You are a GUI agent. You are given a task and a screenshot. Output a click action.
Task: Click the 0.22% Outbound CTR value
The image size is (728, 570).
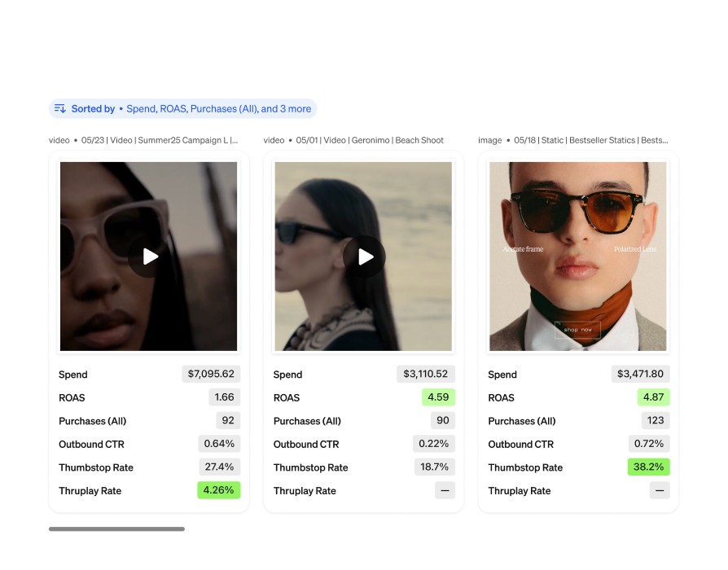(434, 444)
